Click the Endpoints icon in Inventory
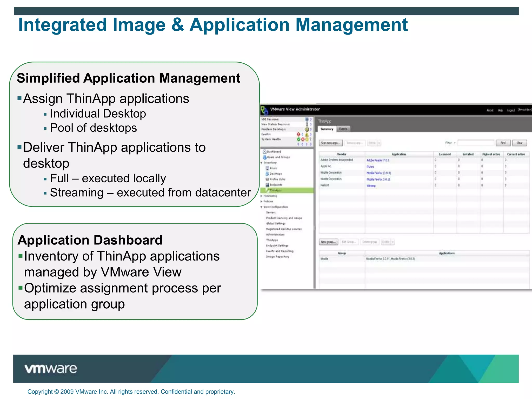Image resolution: width=532 pixels, height=399 pixels. pyautogui.click(x=267, y=185)
